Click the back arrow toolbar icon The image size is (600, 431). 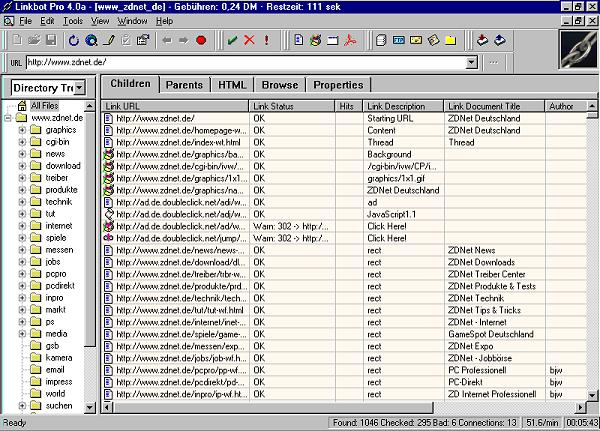coord(166,40)
